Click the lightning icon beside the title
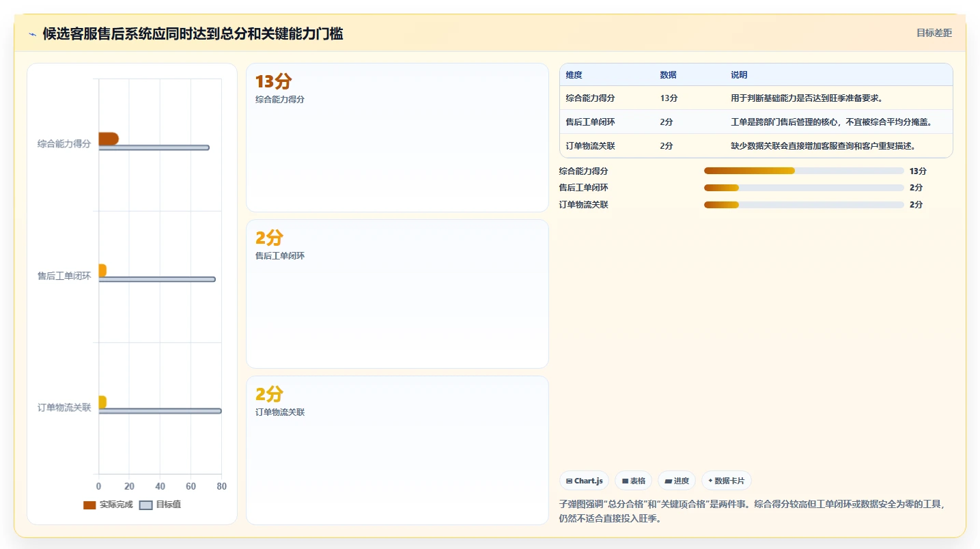The image size is (980, 549). (x=32, y=33)
